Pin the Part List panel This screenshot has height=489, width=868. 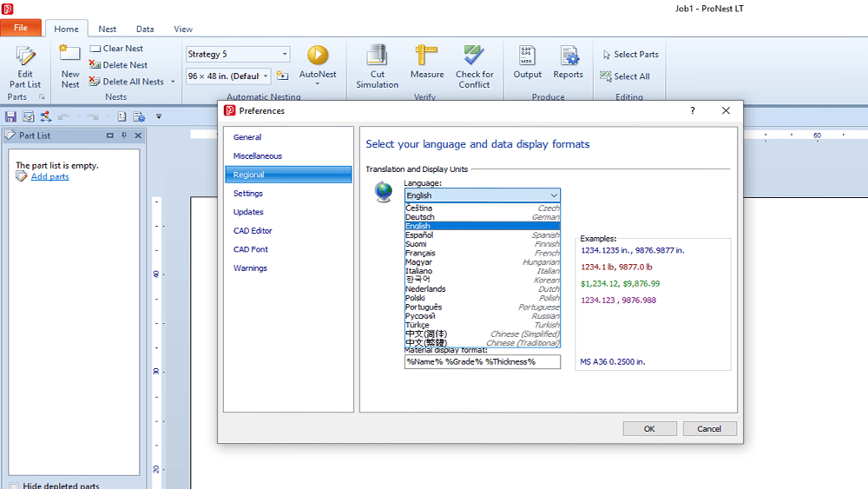pyautogui.click(x=124, y=135)
